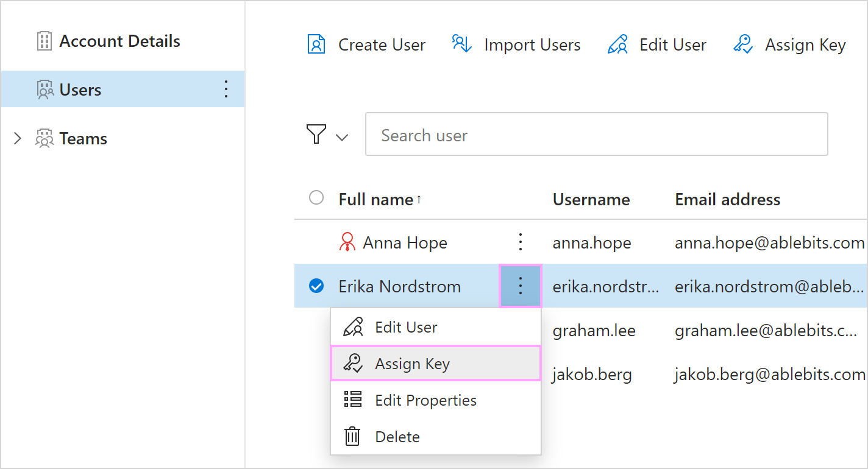The height and width of the screenshot is (469, 868).
Task: Click the Edit Properties list icon in menu
Action: [x=353, y=400]
